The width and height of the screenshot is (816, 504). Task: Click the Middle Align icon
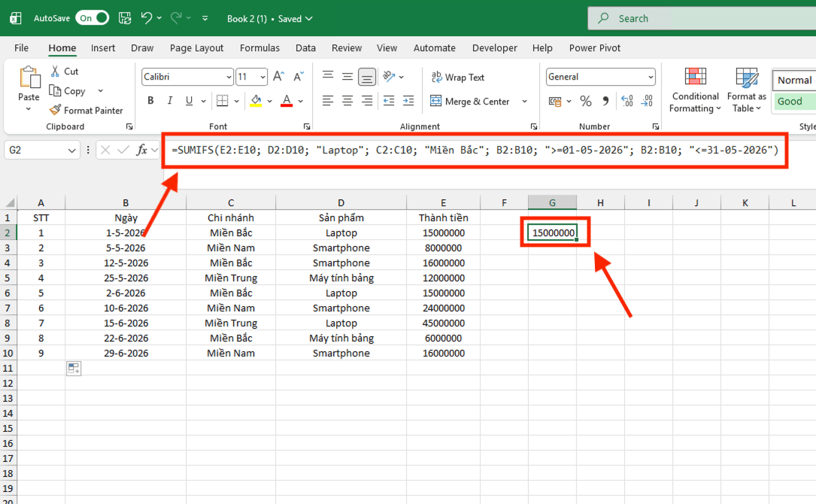pyautogui.click(x=347, y=77)
